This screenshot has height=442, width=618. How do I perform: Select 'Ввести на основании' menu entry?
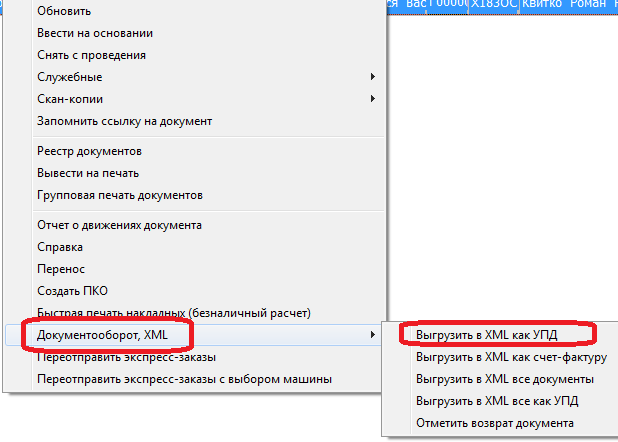tap(95, 33)
